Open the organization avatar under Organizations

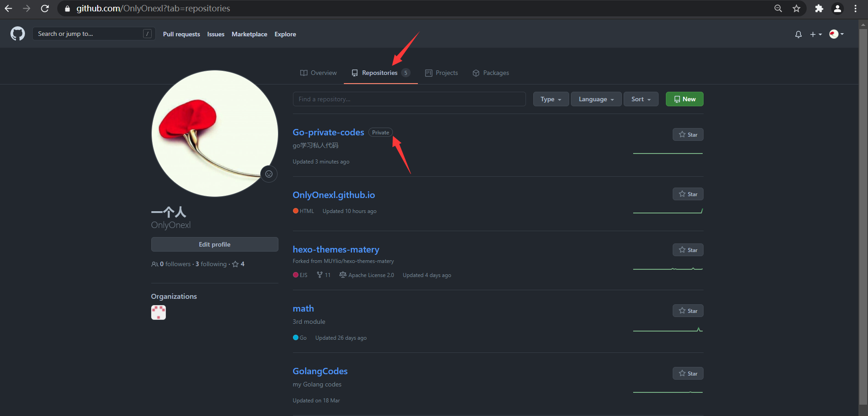point(159,312)
